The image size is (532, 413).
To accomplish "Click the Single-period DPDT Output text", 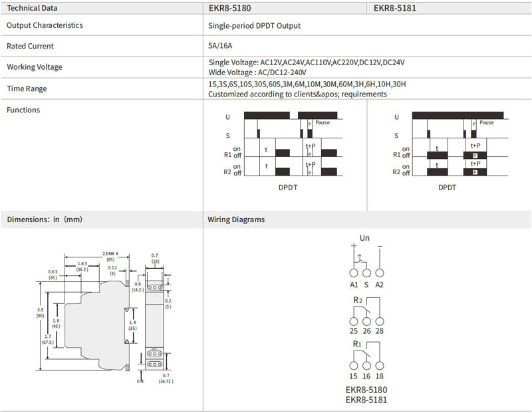I will [255, 26].
